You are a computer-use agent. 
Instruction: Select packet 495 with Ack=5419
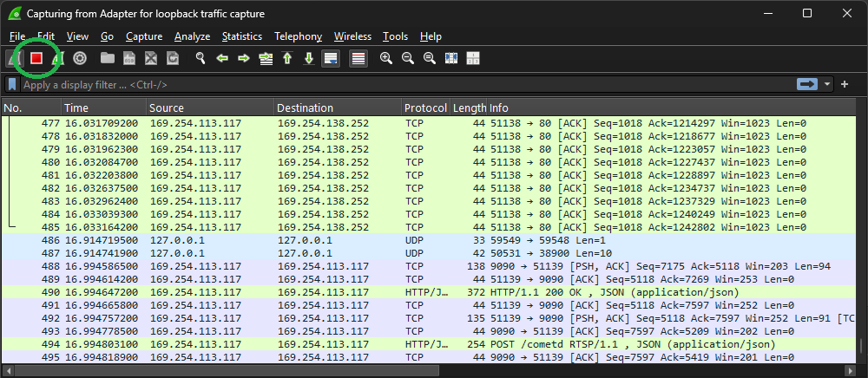click(x=429, y=357)
